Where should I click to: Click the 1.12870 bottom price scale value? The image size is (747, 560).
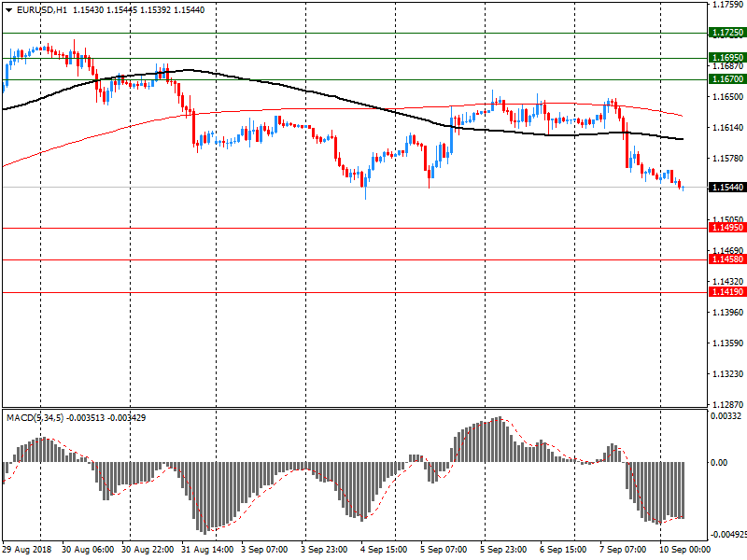726,404
